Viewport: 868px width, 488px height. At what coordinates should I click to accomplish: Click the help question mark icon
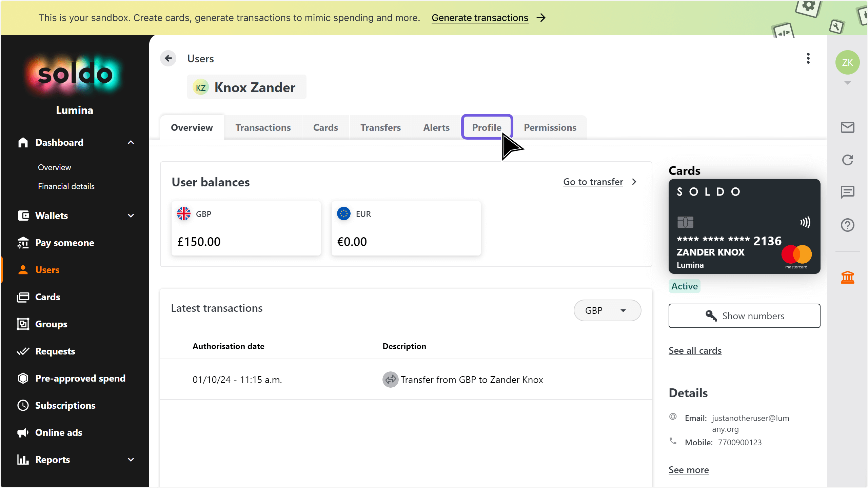(x=847, y=225)
